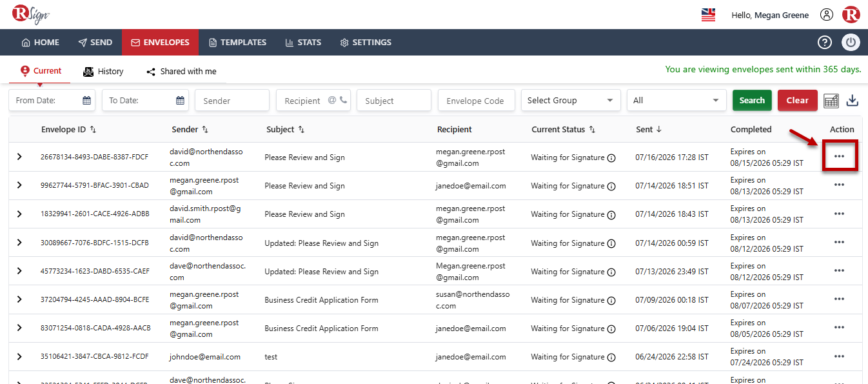Open action menu for envelope 35106421
The image size is (868, 384).
click(x=839, y=356)
